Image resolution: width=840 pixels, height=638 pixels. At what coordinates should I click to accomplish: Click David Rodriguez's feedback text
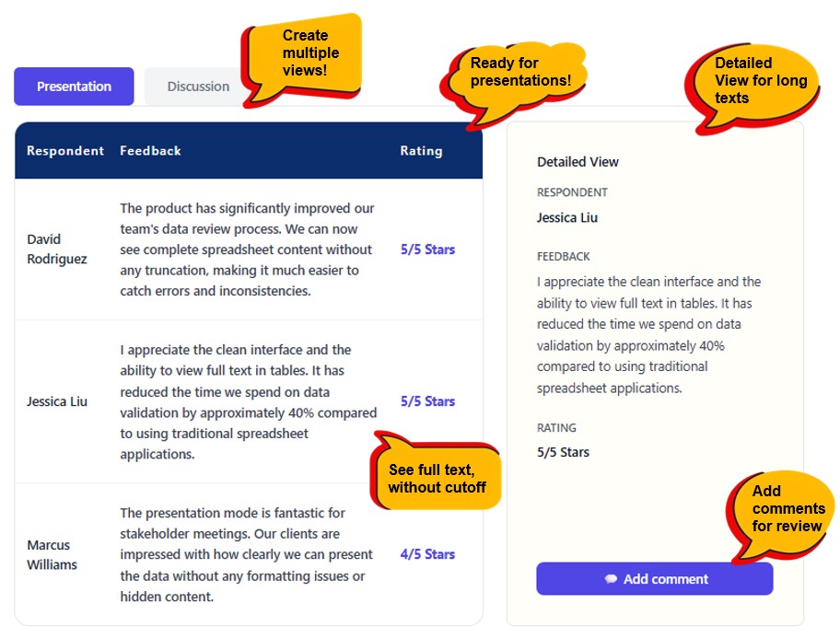[x=247, y=249]
